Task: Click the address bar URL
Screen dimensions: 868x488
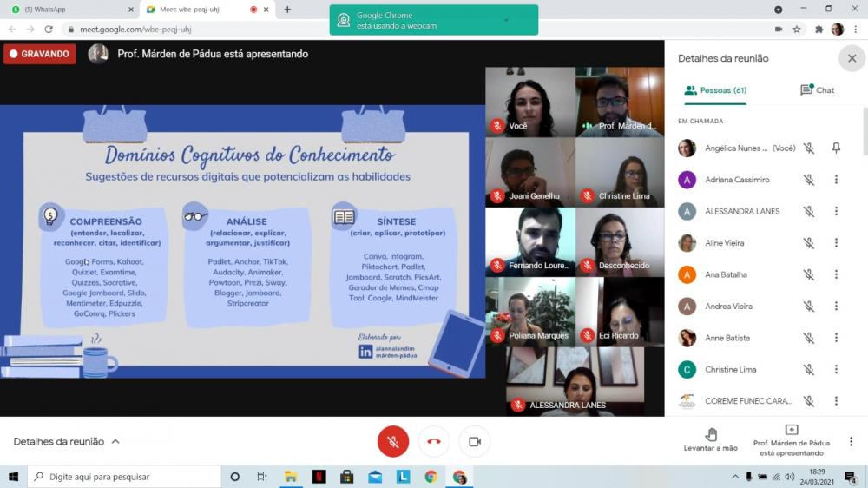Action: [135, 30]
